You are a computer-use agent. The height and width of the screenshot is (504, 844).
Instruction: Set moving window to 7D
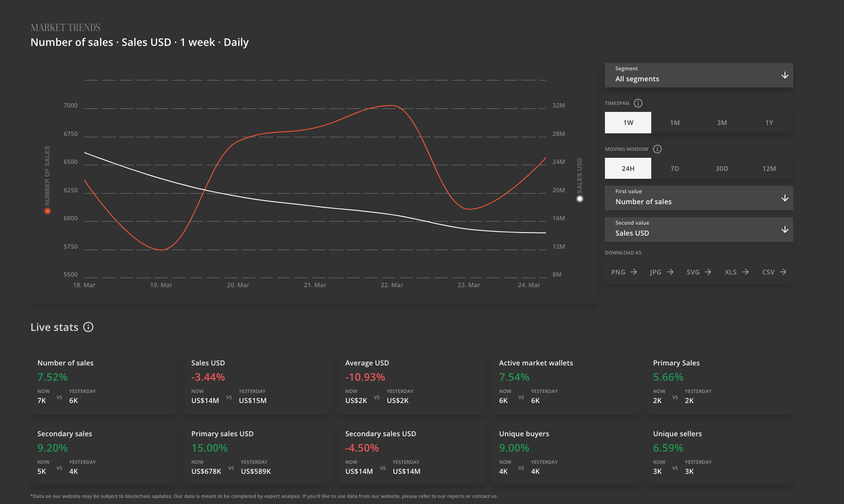point(675,169)
